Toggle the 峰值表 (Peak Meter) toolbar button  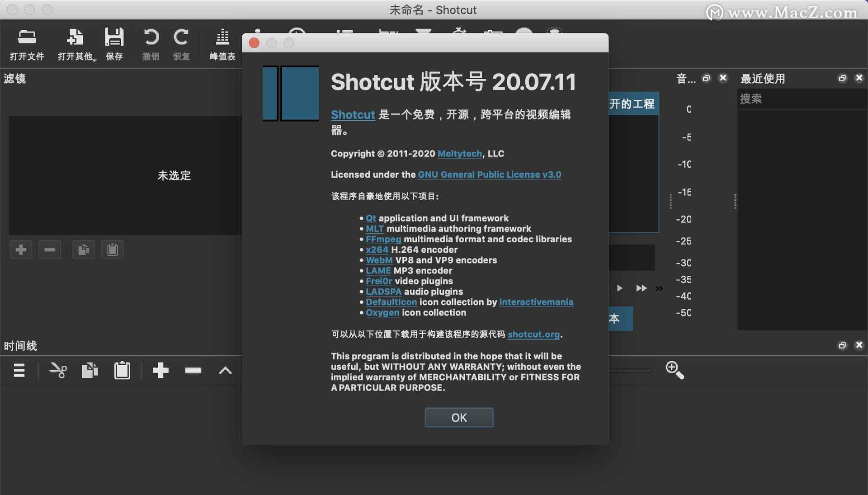222,44
